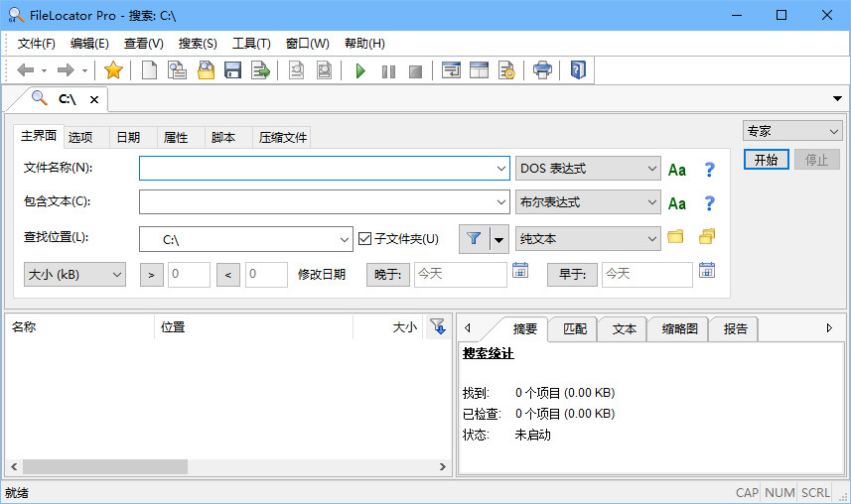Click the printer icon in toolbar
The width and height of the screenshot is (851, 504).
[x=542, y=70]
